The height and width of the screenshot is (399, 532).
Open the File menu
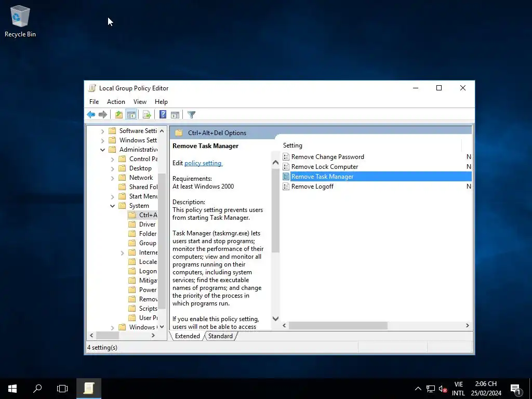(x=94, y=102)
